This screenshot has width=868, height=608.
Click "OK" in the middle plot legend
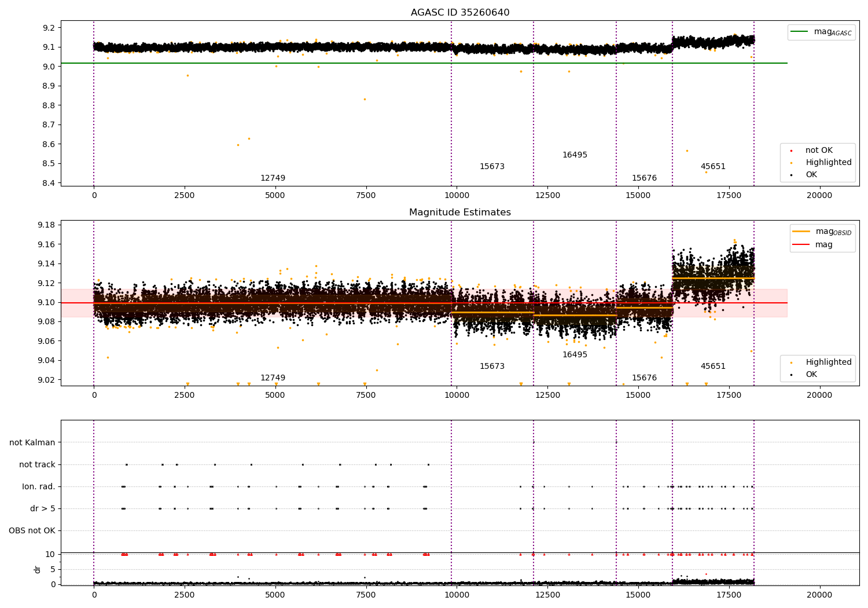(x=811, y=374)
